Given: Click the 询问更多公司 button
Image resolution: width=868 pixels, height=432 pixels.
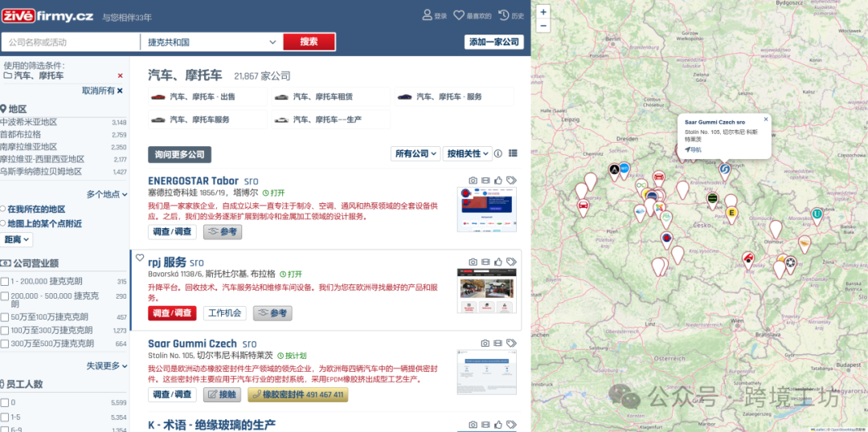Looking at the screenshot, I should [x=179, y=154].
